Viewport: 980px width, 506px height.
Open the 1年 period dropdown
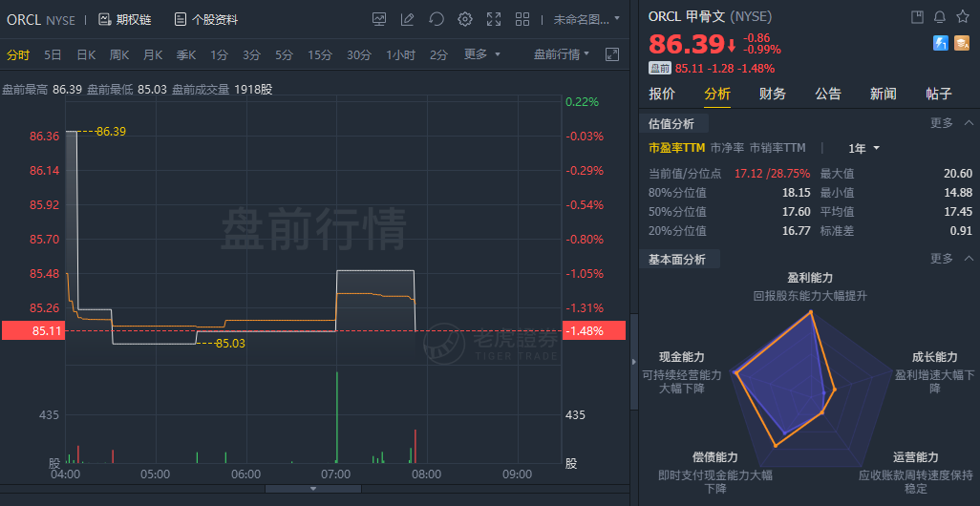863,149
